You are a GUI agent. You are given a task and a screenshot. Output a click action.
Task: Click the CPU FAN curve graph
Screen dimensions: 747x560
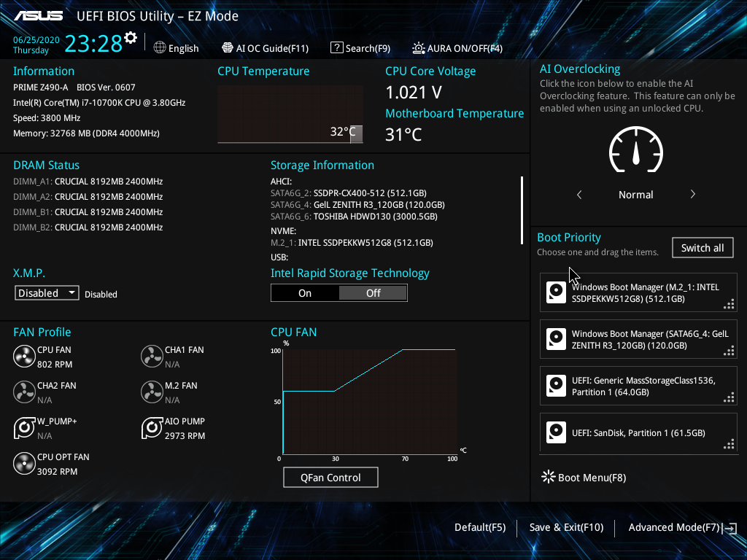pyautogui.click(x=370, y=402)
